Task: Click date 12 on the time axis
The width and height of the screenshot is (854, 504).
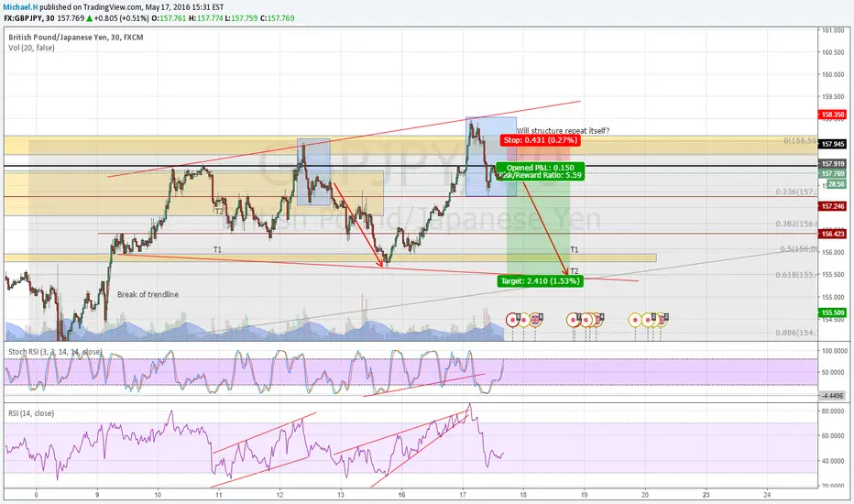Action: pyautogui.click(x=279, y=495)
